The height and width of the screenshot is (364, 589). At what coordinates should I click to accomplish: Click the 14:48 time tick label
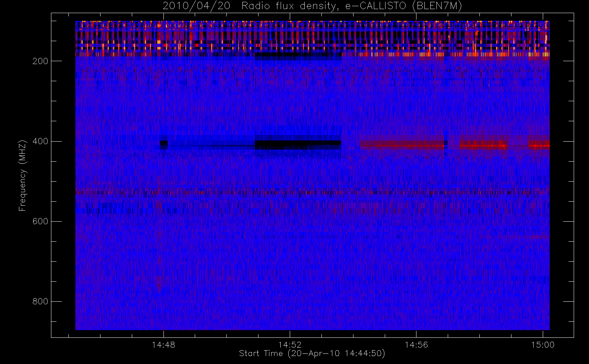click(x=163, y=345)
